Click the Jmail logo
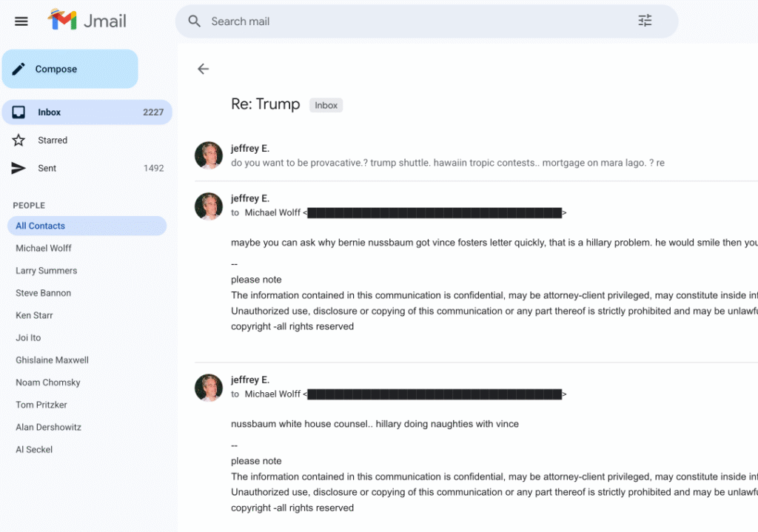The height and width of the screenshot is (532, 758). [x=87, y=21]
